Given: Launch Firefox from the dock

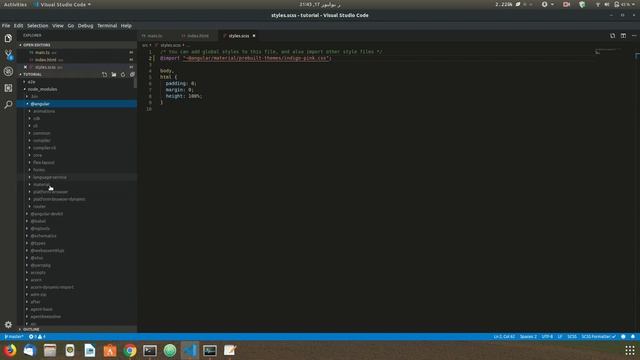Looking at the screenshot, I should coord(10,351).
